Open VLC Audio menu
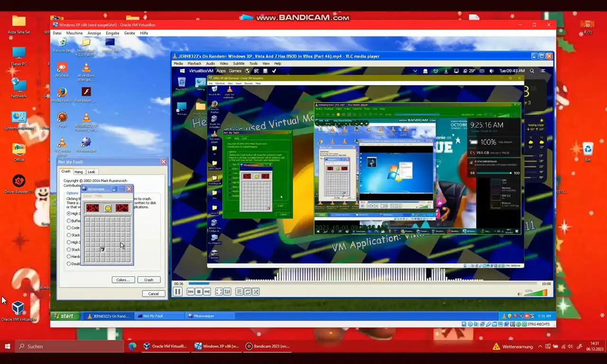 pos(210,64)
